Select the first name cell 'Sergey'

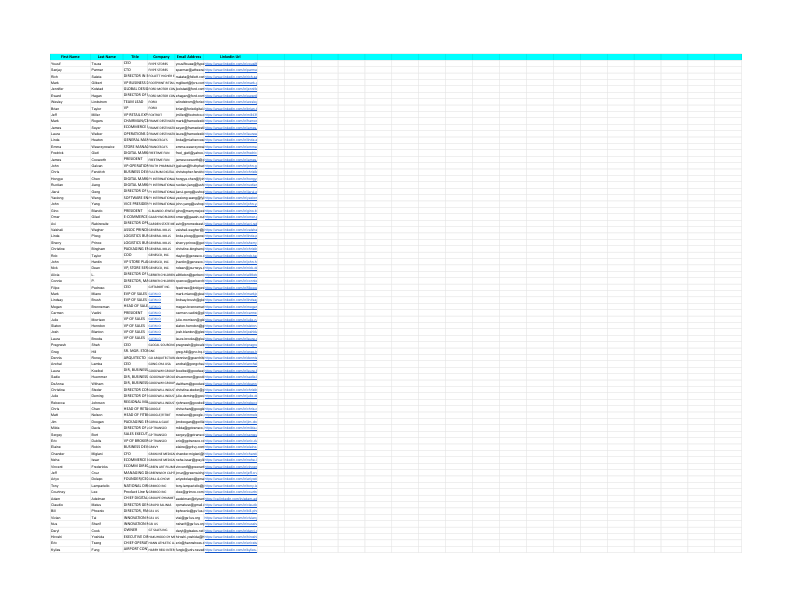pos(70,434)
